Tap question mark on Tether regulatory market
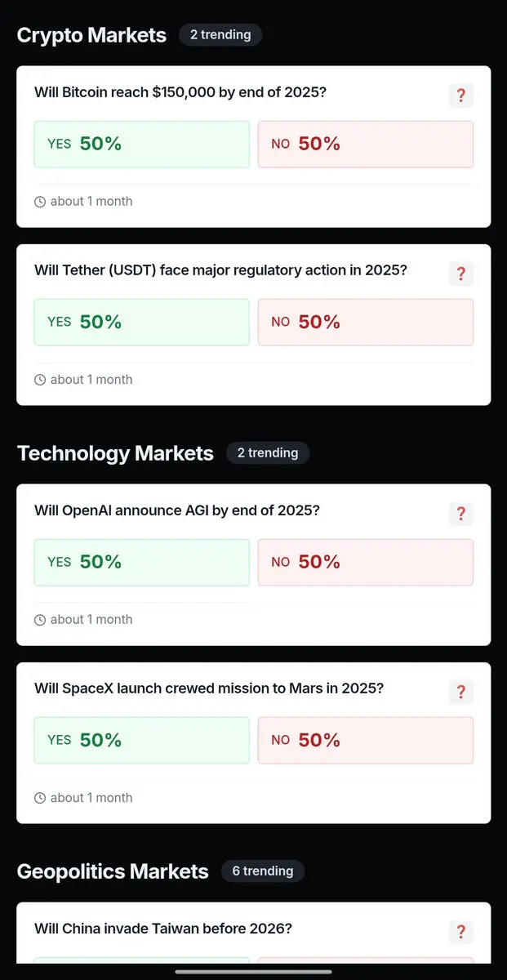The width and height of the screenshot is (507, 980). (460, 274)
